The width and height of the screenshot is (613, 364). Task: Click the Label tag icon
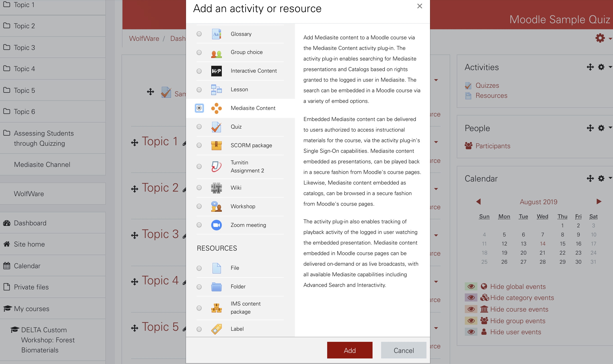216,329
